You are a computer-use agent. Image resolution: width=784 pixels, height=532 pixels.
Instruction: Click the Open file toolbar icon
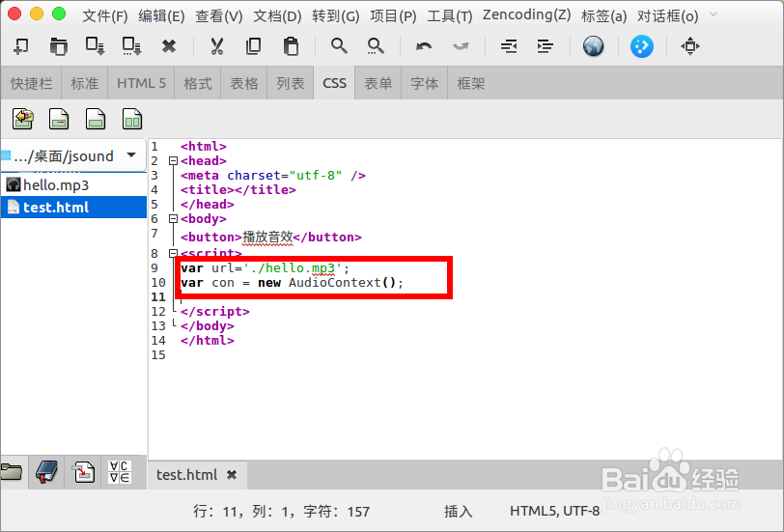(59, 46)
